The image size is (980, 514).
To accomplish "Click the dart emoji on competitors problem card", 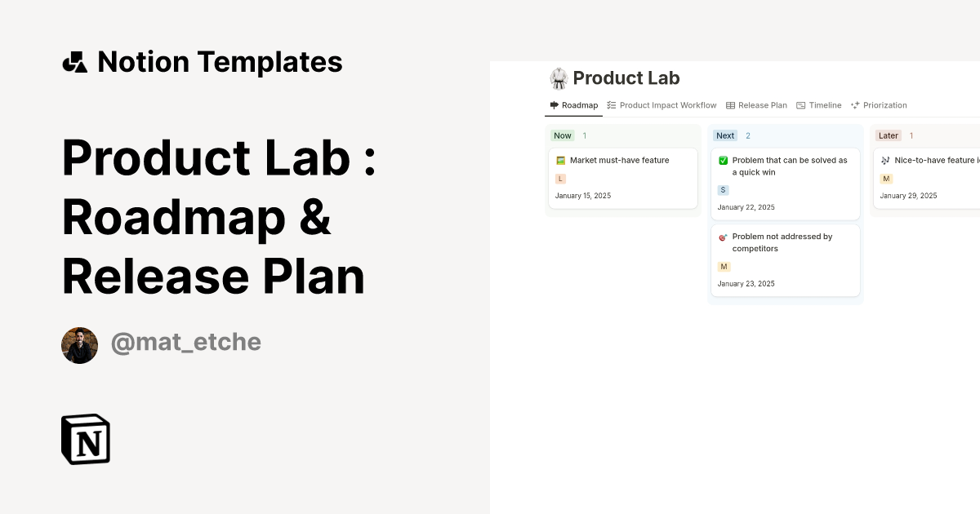I will [722, 237].
